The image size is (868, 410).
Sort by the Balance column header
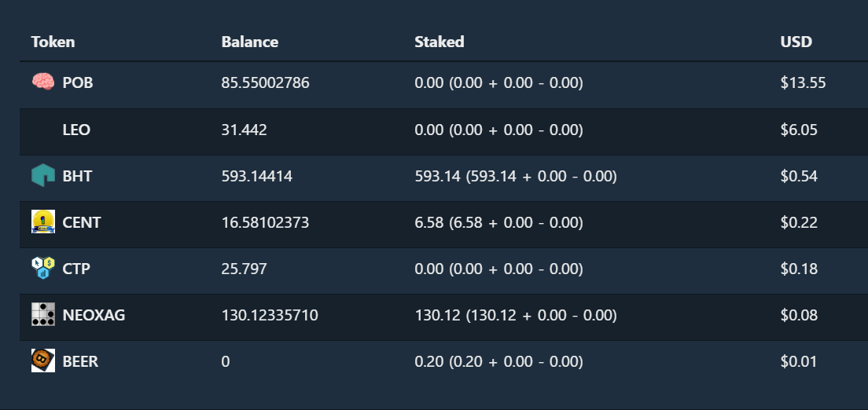click(x=250, y=42)
